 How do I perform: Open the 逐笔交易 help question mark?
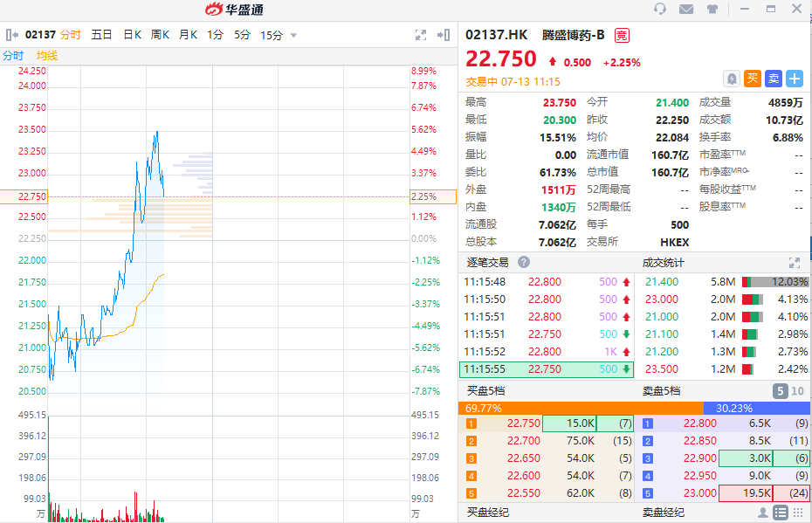tap(524, 262)
